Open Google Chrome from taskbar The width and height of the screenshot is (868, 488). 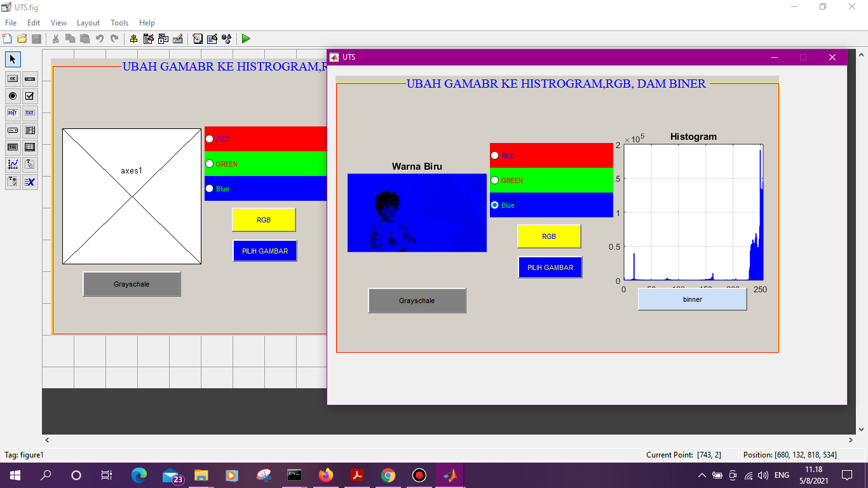tap(388, 475)
